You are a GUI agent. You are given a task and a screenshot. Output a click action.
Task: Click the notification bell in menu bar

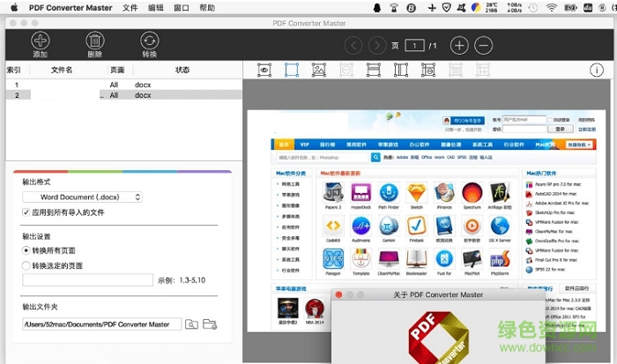pos(377,7)
